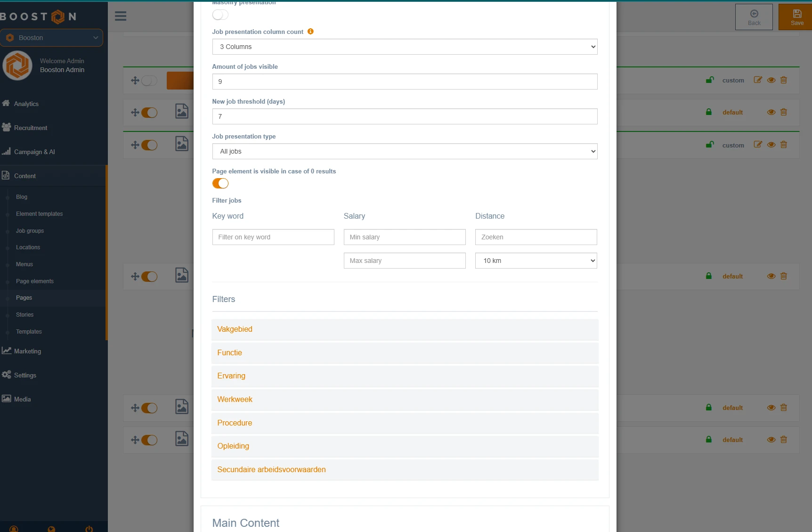The height and width of the screenshot is (532, 812).
Task: Toggle the Masonry presentation switch
Action: tap(220, 15)
